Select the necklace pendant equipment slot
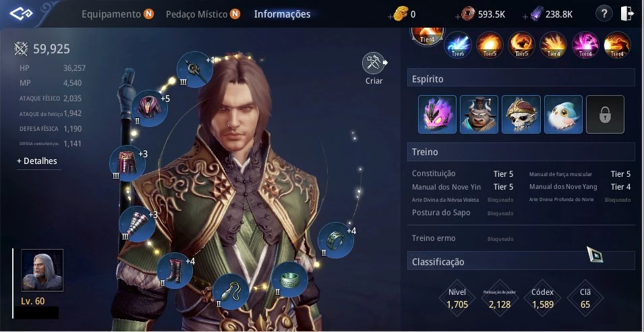Image resolution: width=644 pixels, height=332 pixels. click(231, 292)
